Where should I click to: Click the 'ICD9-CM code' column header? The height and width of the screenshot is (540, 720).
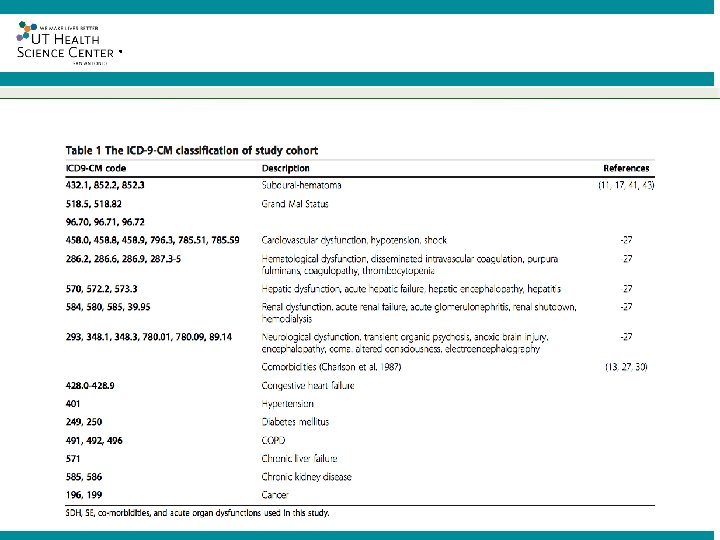coord(96,168)
